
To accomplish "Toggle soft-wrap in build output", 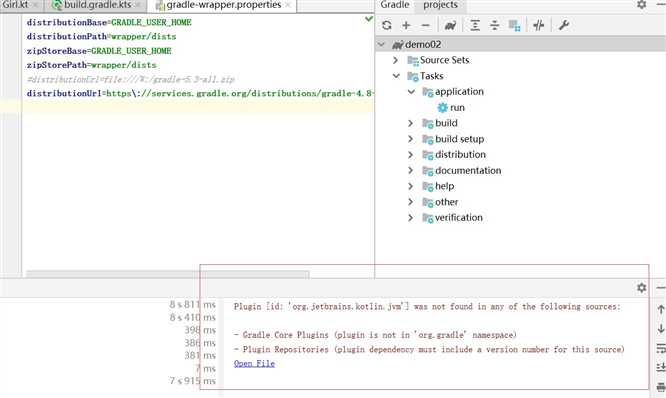I will point(661,348).
